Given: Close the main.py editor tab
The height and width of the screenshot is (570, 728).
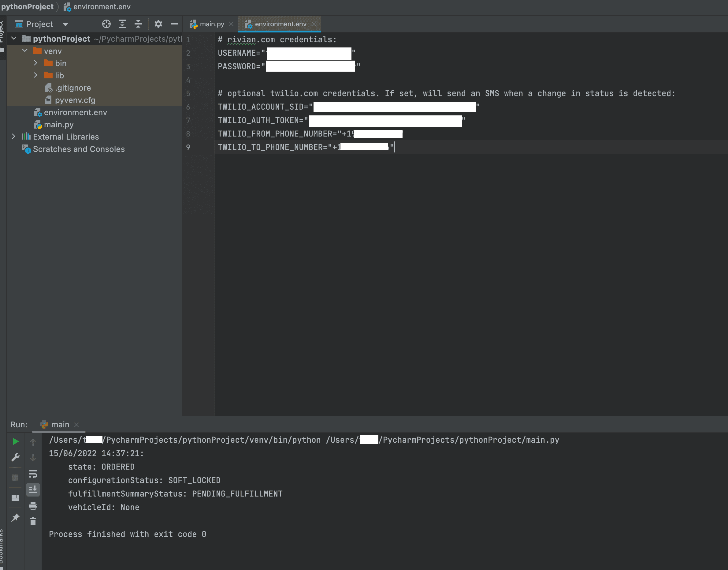Looking at the screenshot, I should [x=231, y=24].
